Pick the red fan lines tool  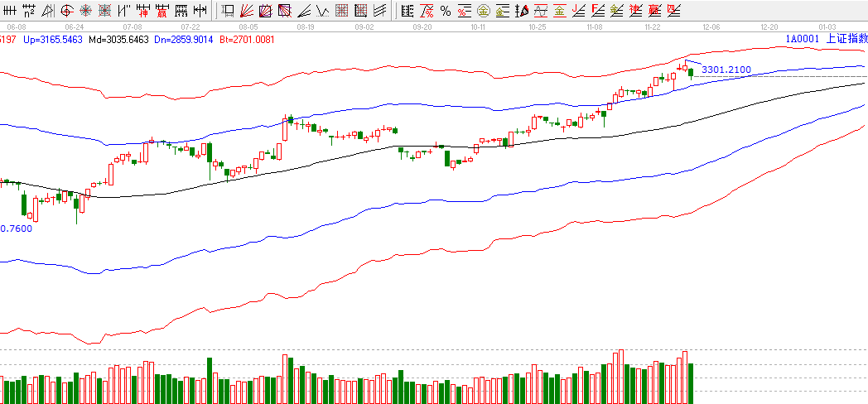[247, 11]
